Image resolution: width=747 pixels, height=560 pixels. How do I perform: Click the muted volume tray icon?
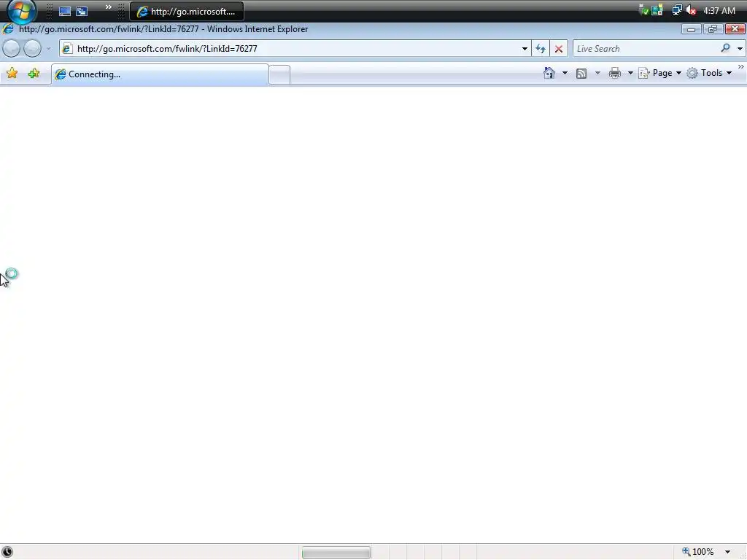[692, 10]
